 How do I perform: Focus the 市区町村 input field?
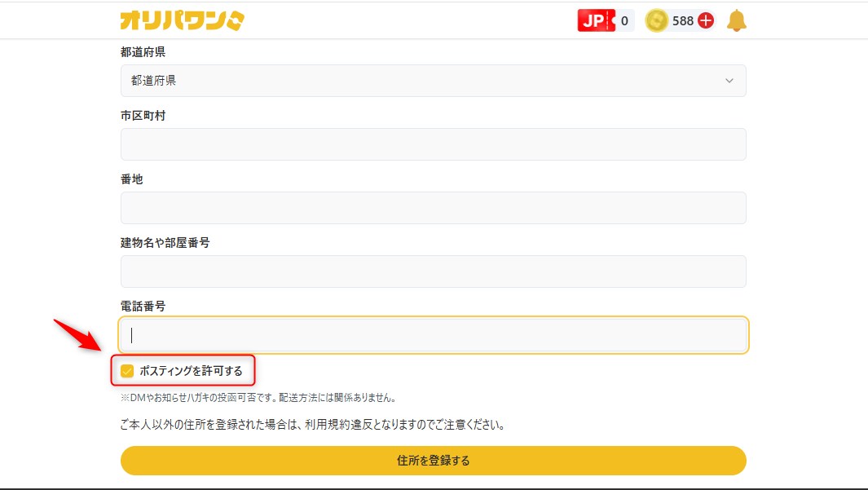point(433,144)
